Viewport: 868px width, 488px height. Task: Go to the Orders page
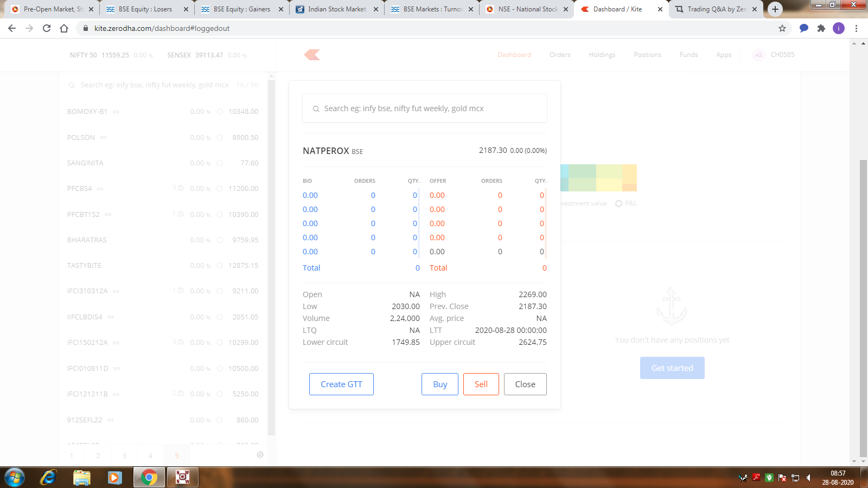pyautogui.click(x=560, y=55)
